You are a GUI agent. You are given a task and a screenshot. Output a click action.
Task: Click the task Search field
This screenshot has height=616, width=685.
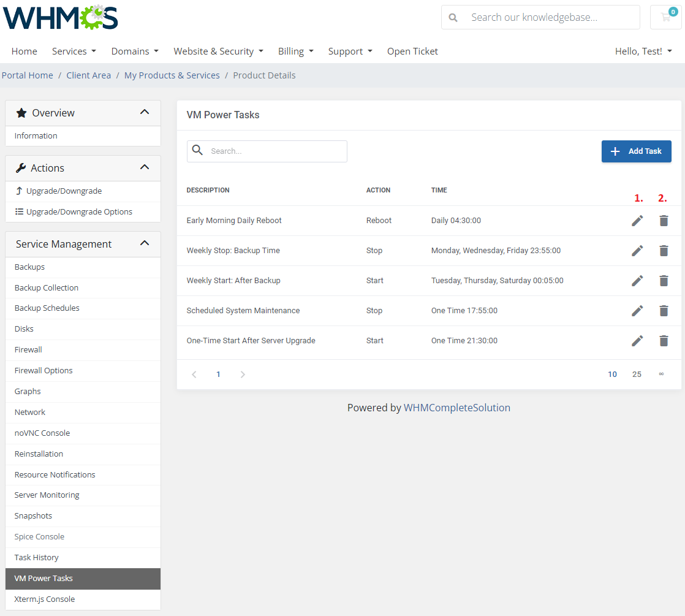pos(267,151)
